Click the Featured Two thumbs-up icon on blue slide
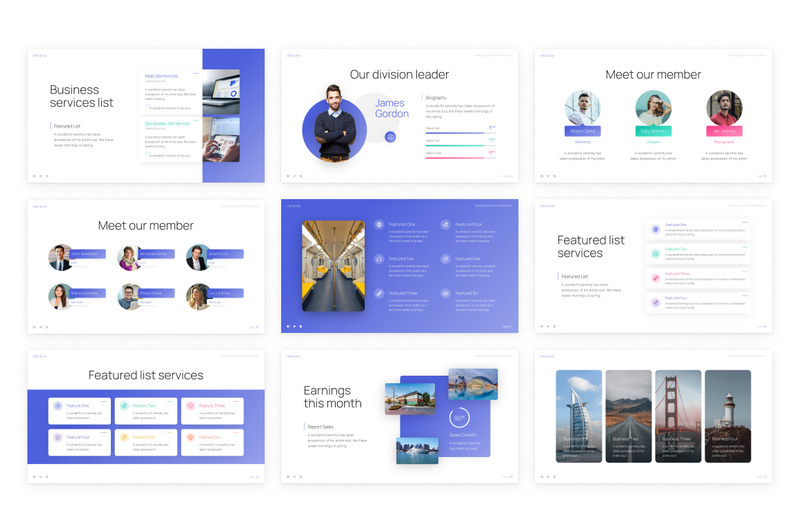Viewport: 800px width, 532px height. click(x=379, y=259)
